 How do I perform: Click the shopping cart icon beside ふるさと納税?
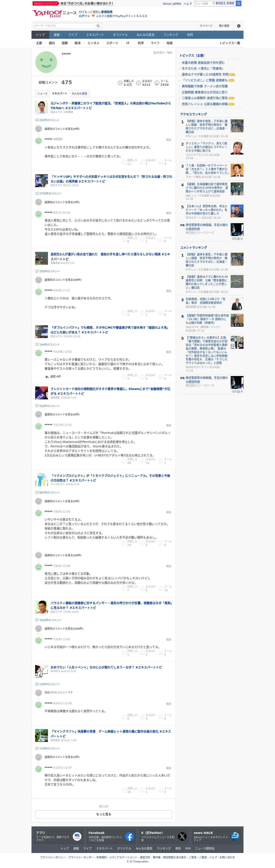pos(93,16)
